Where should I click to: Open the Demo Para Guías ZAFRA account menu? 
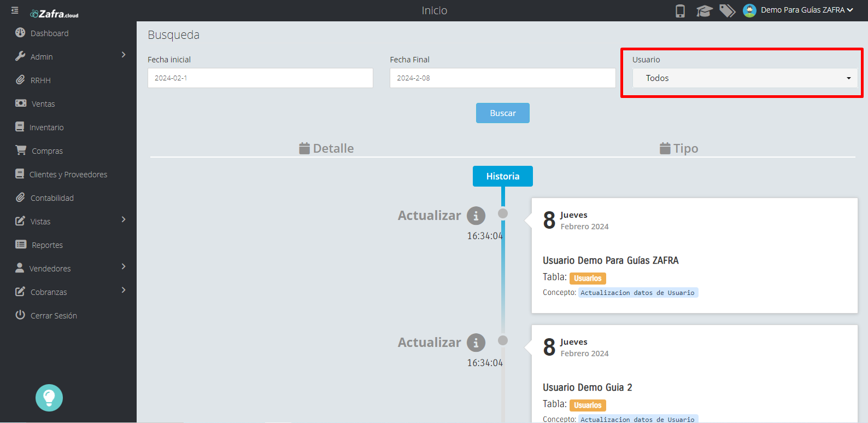tap(807, 10)
